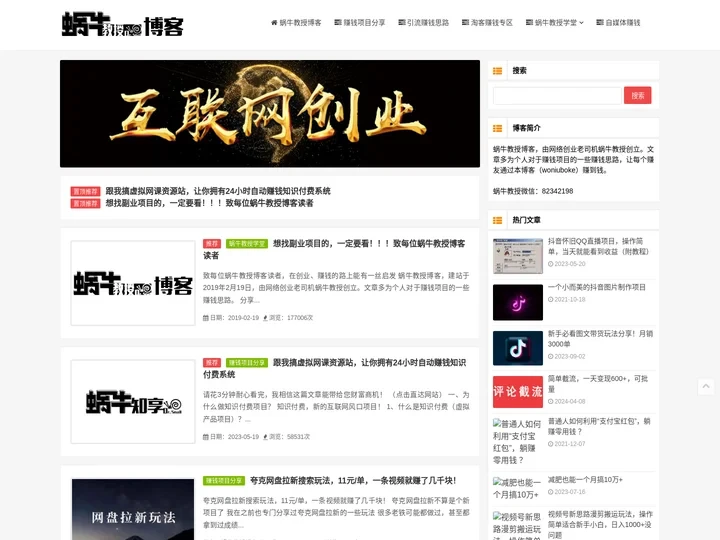Click the red 搜索 button
This screenshot has width=720, height=540.
coord(637,96)
